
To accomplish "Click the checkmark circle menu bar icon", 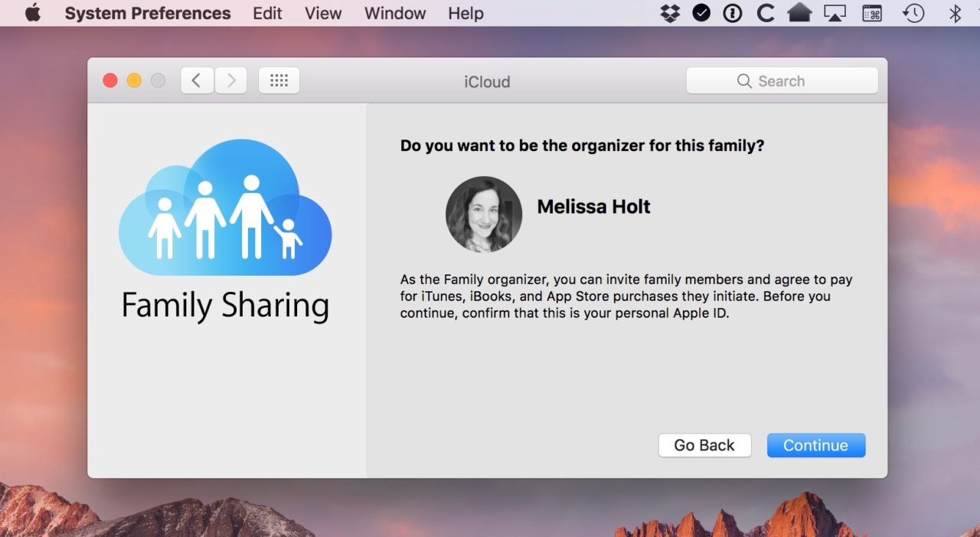I will [x=701, y=13].
